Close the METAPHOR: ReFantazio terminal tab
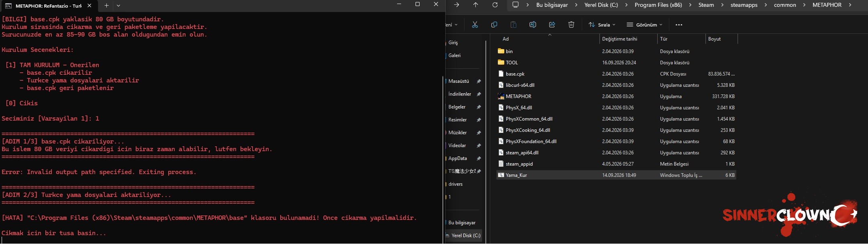The height and width of the screenshot is (244, 868). (x=89, y=6)
